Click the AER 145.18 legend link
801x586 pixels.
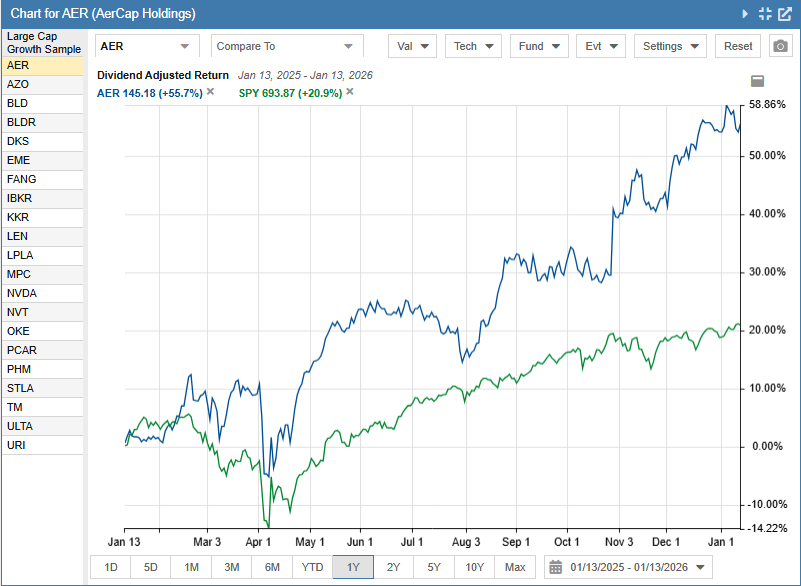pos(147,93)
